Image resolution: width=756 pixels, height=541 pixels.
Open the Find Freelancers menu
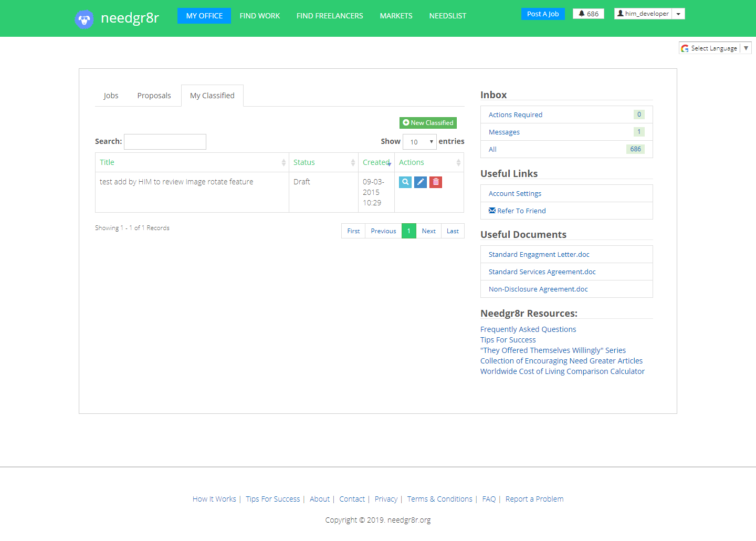330,16
